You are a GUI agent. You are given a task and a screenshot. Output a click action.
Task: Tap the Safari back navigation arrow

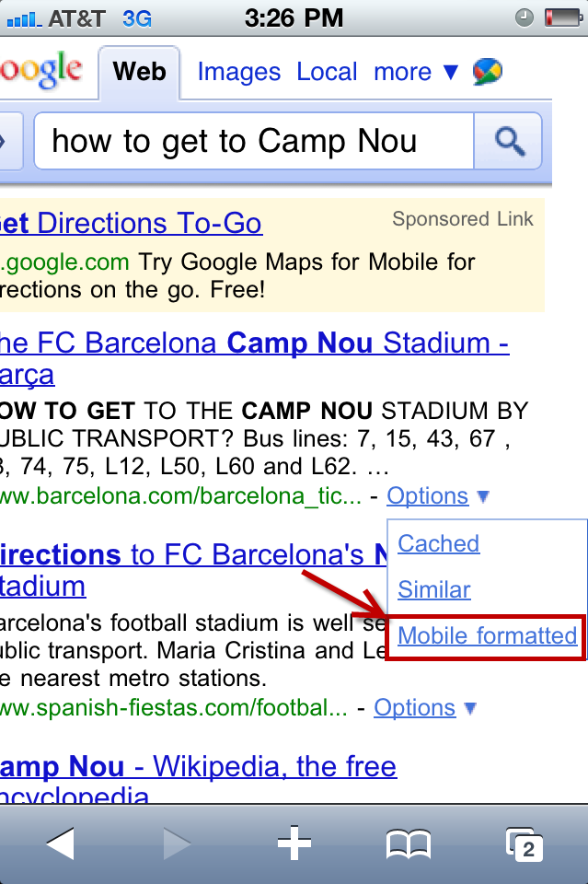point(62,843)
